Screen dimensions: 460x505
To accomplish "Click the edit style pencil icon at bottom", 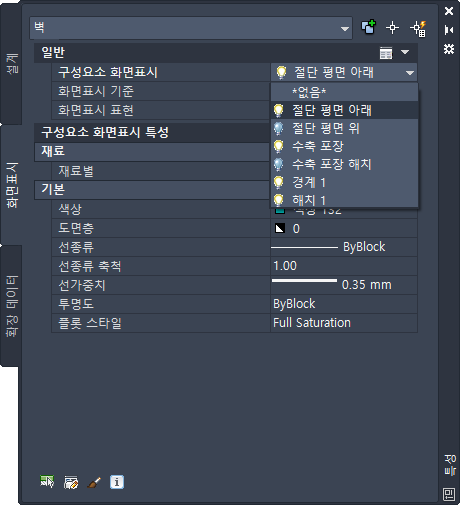I will 71,482.
